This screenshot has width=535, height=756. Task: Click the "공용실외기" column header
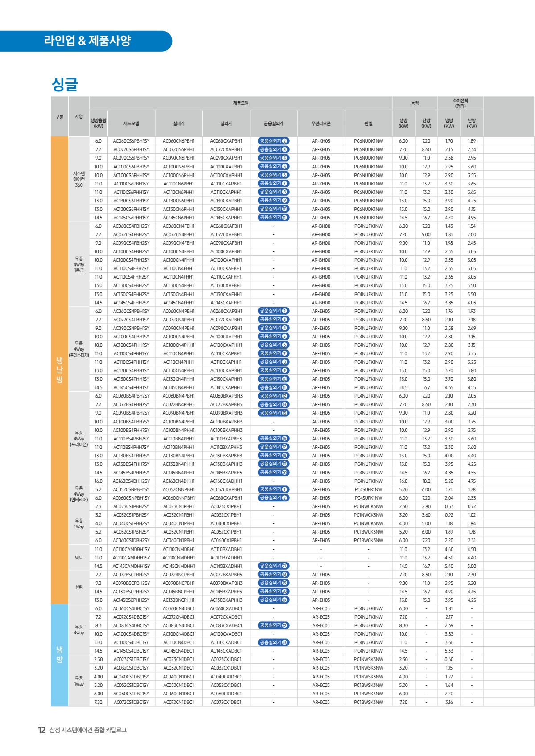(x=273, y=123)
